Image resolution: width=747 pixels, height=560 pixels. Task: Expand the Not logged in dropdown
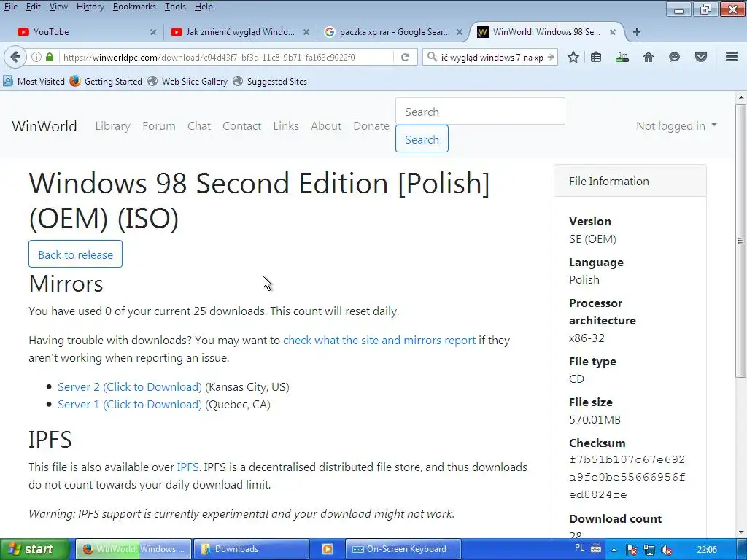click(676, 126)
